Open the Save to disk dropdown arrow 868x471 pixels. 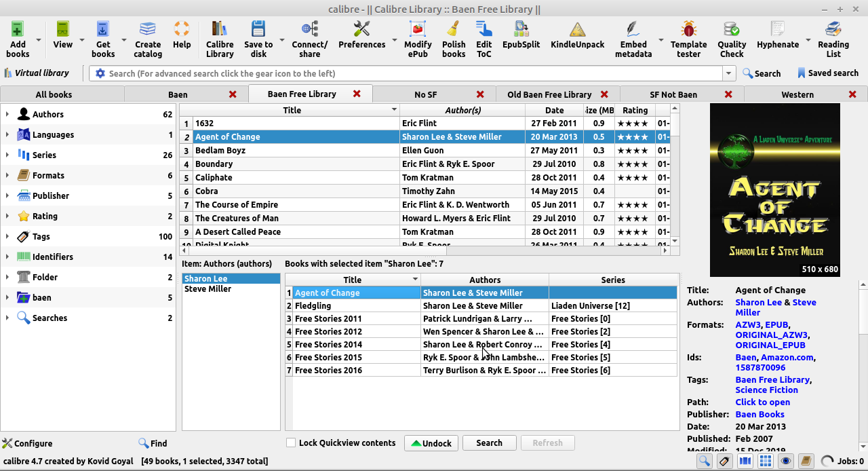[281, 39]
